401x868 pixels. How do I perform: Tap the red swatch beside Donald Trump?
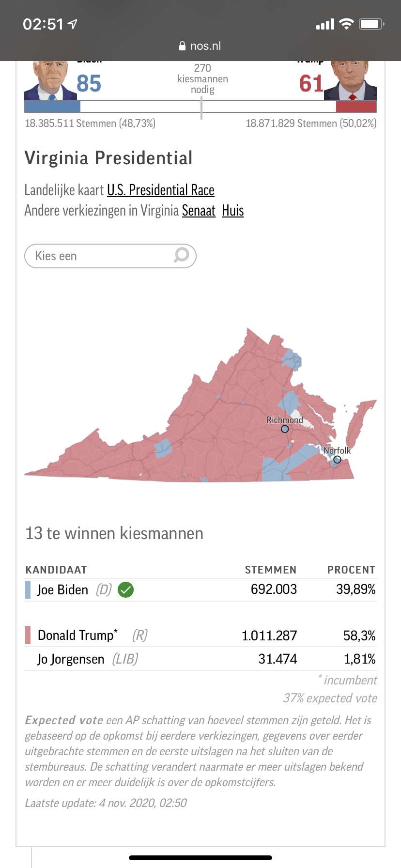coord(28,635)
